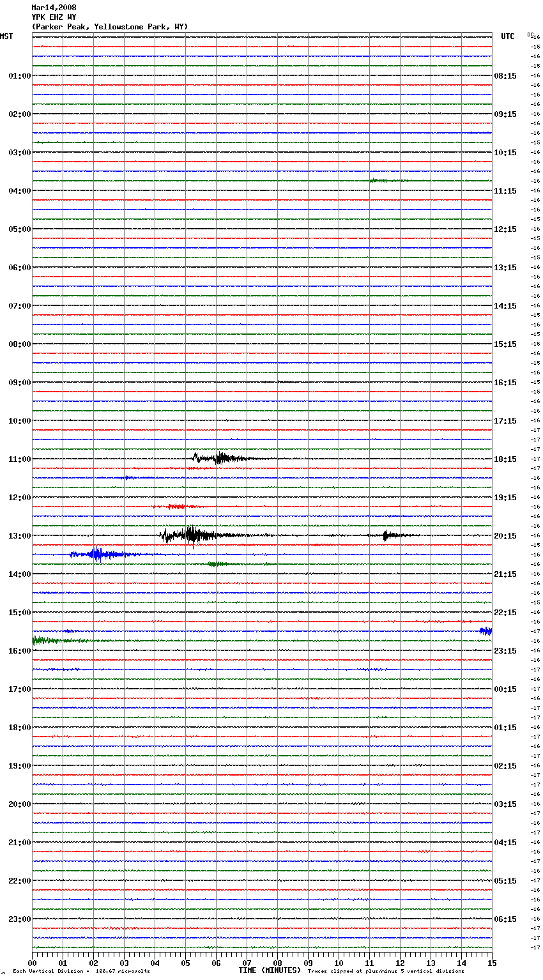
Task: Select the 01:00 MST row label
Action: click(19, 76)
